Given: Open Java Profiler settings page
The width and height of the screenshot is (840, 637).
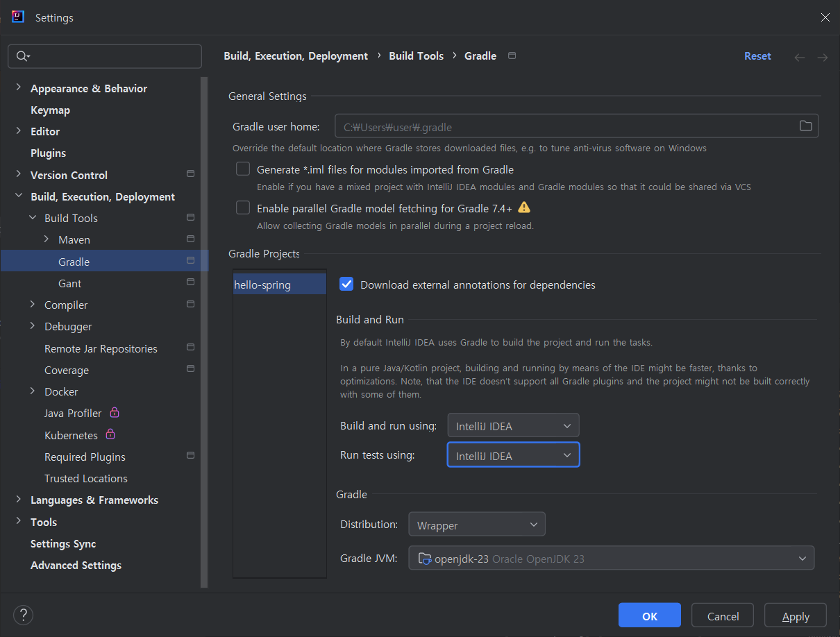Looking at the screenshot, I should pos(73,413).
